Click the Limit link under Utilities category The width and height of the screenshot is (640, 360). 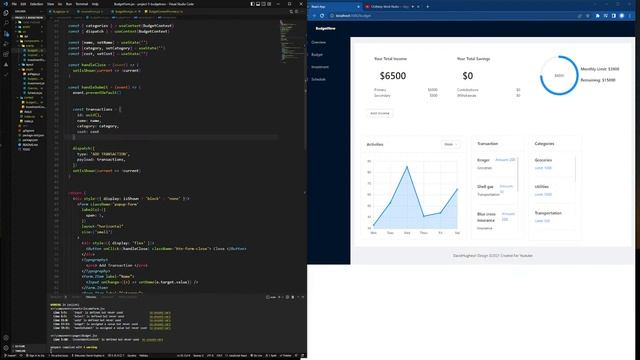543,195
